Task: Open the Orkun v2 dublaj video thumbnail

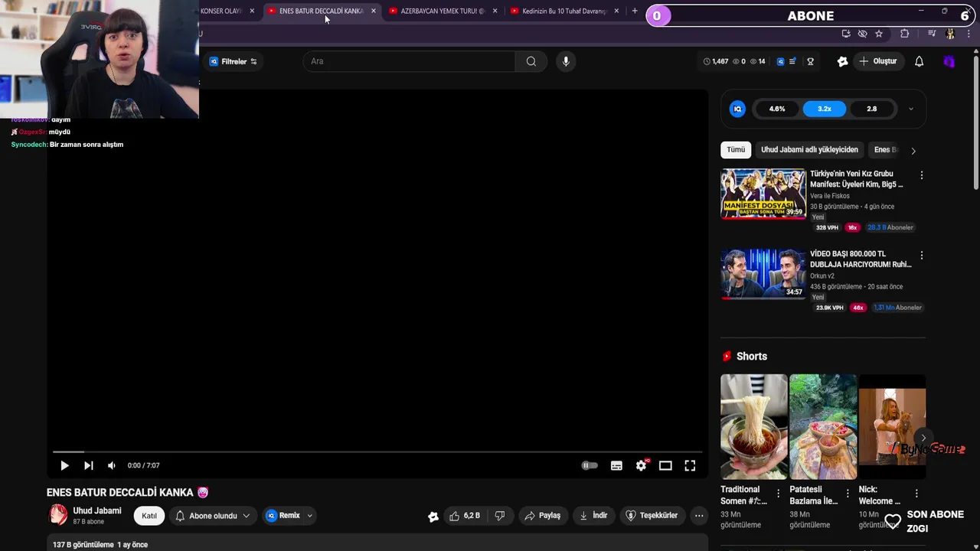Action: 763,274
